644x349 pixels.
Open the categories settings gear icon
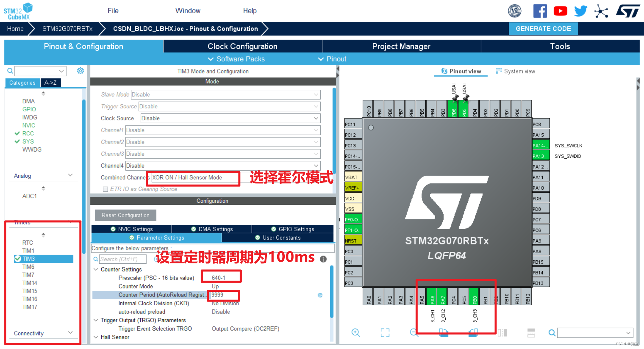pyautogui.click(x=80, y=71)
